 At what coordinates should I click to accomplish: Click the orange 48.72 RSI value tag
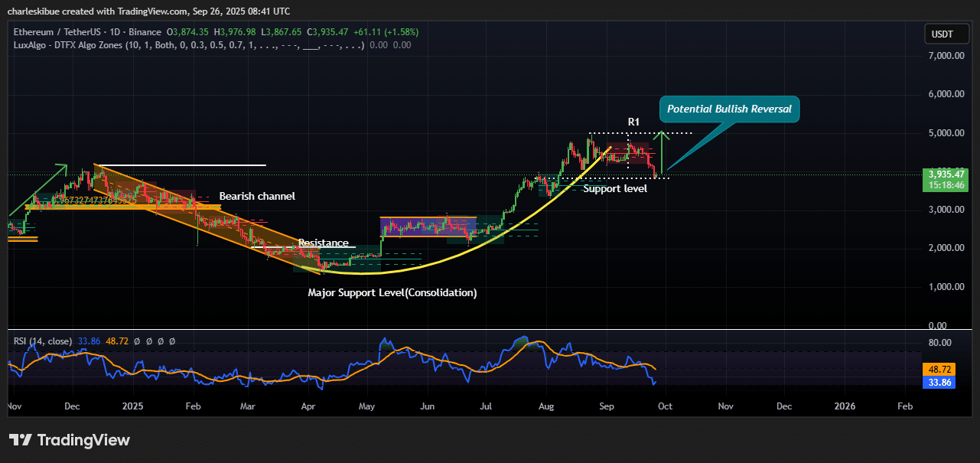click(x=938, y=369)
